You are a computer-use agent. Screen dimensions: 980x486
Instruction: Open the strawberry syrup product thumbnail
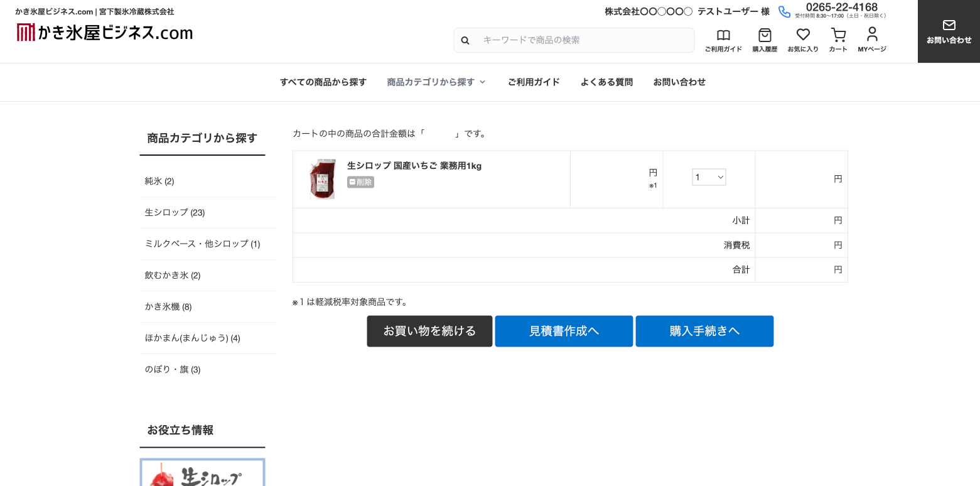point(323,179)
